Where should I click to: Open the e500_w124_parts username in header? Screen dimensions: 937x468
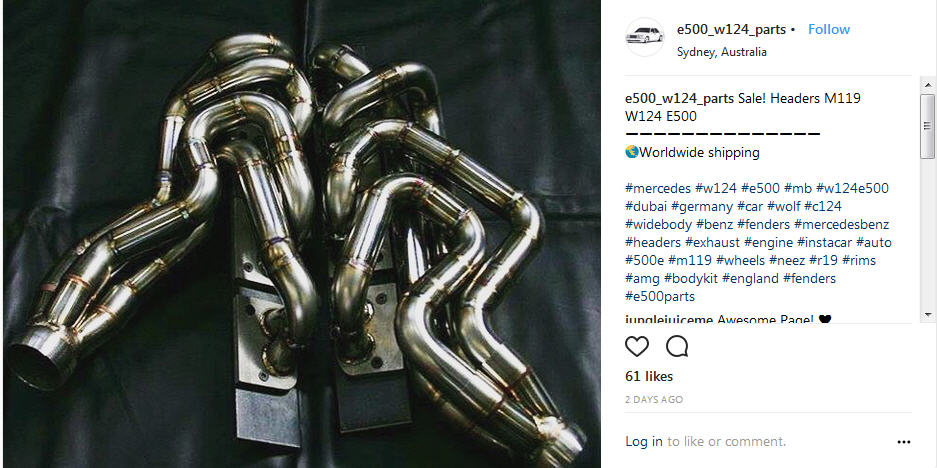(731, 29)
